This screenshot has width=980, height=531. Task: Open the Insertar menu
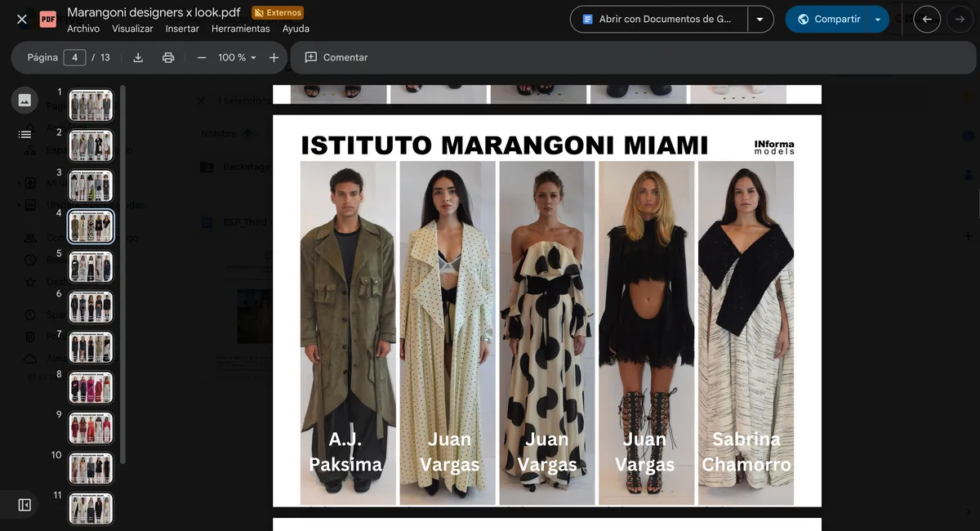(182, 29)
